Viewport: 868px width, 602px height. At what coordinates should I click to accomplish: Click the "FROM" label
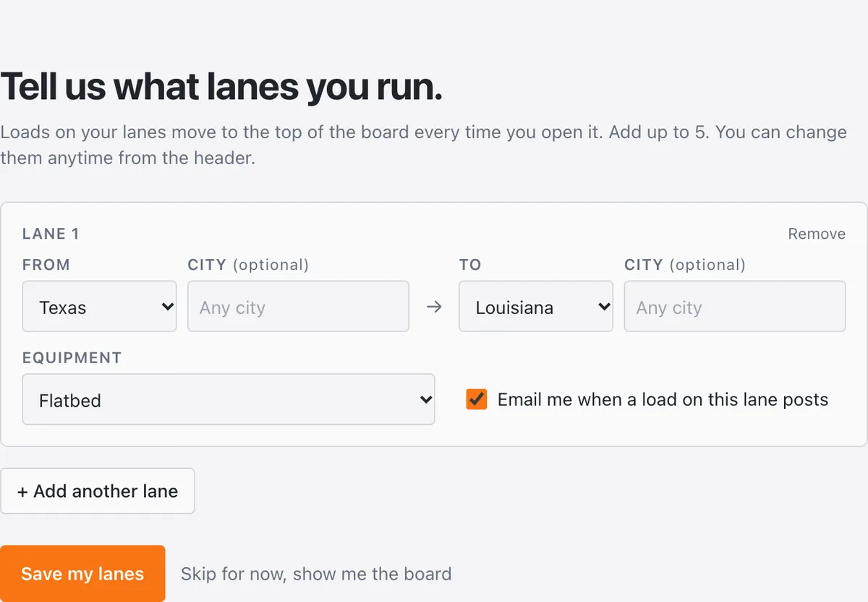(46, 265)
